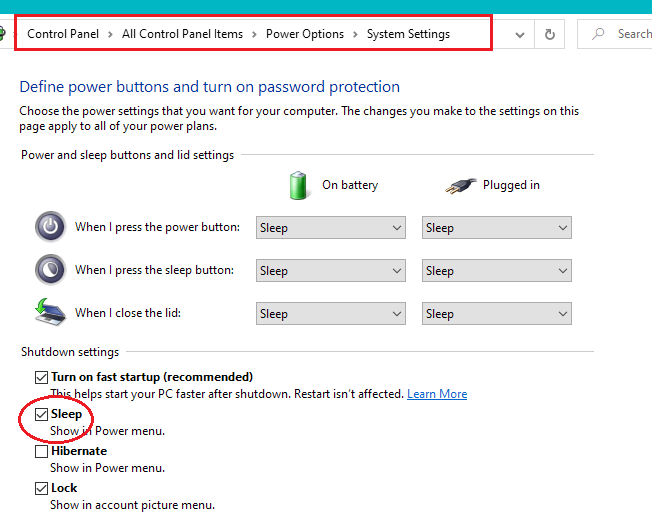
Task: Click into the Search field
Action: pos(632,34)
